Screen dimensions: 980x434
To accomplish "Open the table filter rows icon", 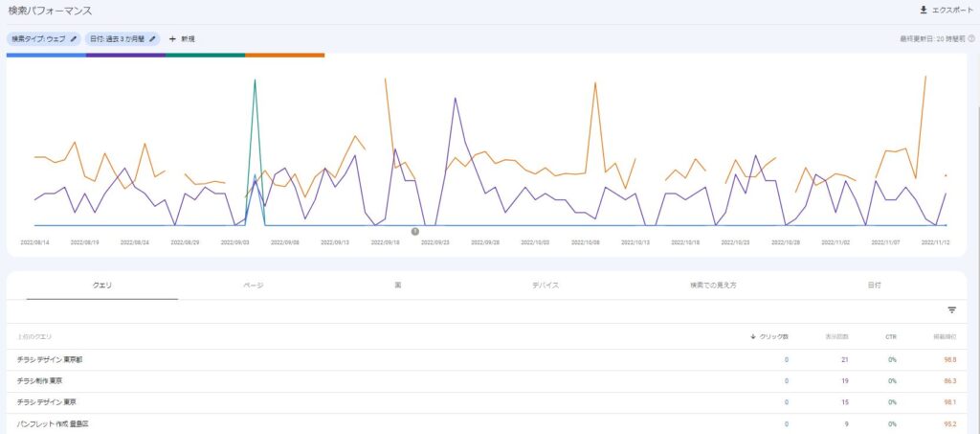I will pos(952,310).
